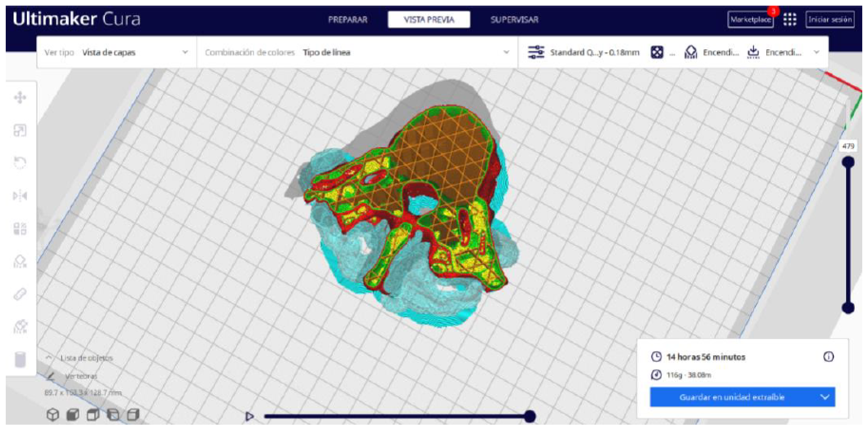The width and height of the screenshot is (868, 432).
Task: Open Combinación de colores dropdown
Action: coord(506,53)
